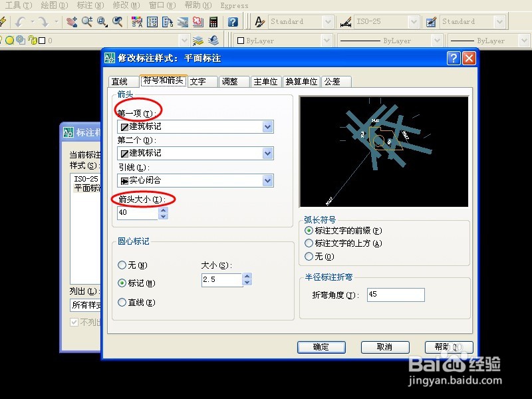Image resolution: width=532 pixels, height=399 pixels.
Task: Switch to the 公差 tab
Action: pyautogui.click(x=336, y=82)
